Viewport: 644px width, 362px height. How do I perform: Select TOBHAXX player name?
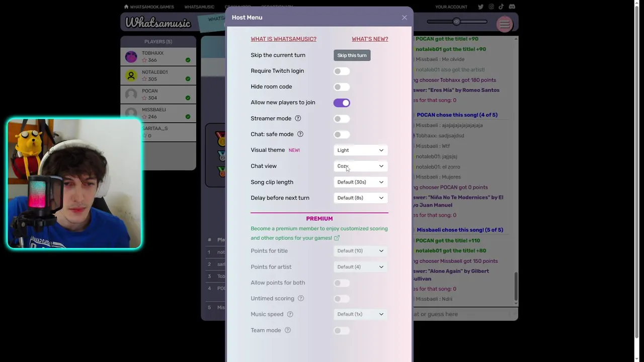tap(152, 53)
